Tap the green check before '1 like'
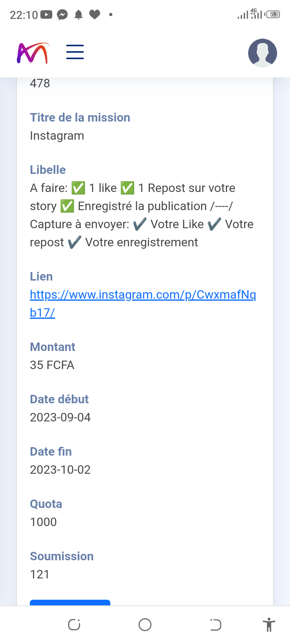 click(78, 188)
